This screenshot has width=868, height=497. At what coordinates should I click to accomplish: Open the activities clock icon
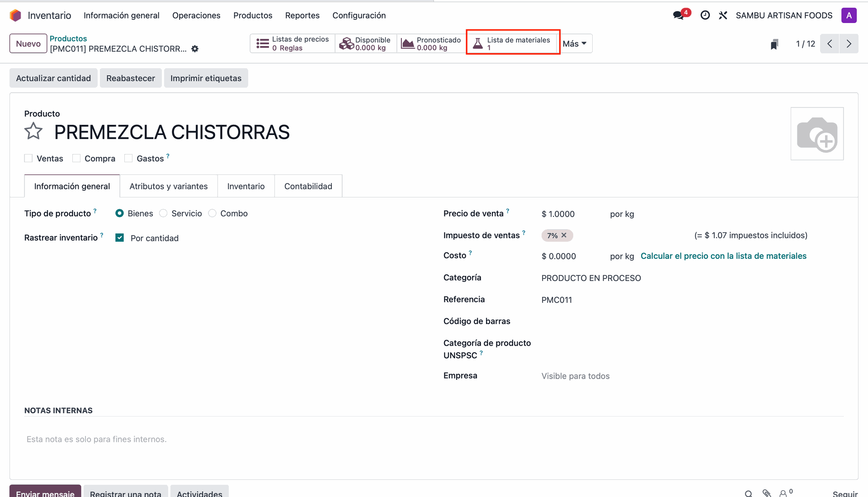tap(705, 15)
